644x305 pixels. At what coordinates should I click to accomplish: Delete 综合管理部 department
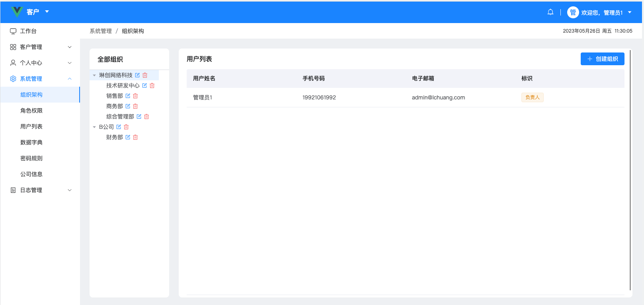click(146, 117)
